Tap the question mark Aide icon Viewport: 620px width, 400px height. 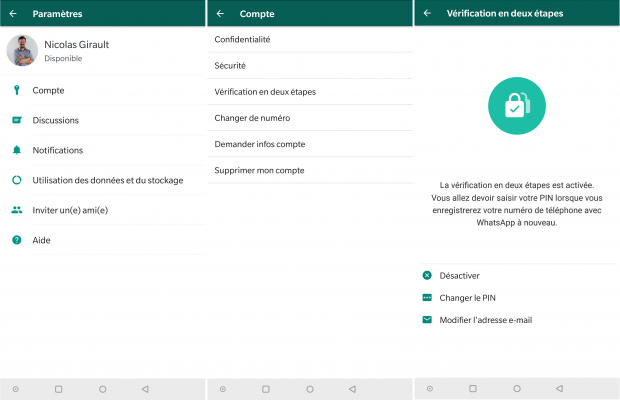pos(16,240)
